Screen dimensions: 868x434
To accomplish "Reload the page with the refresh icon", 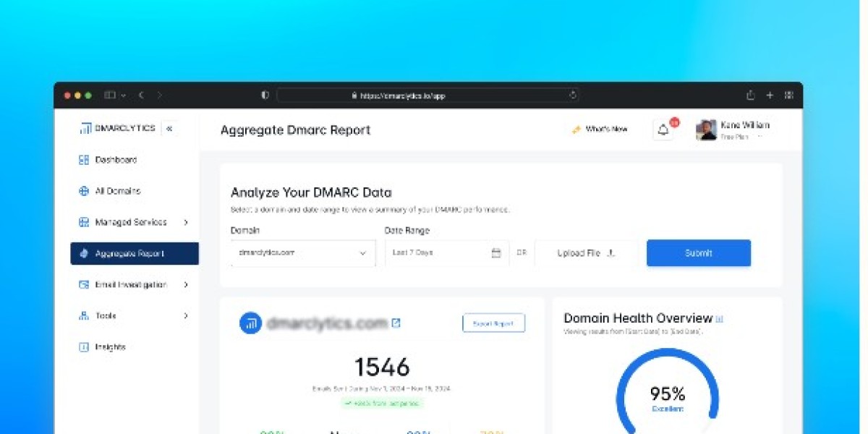I will point(573,95).
